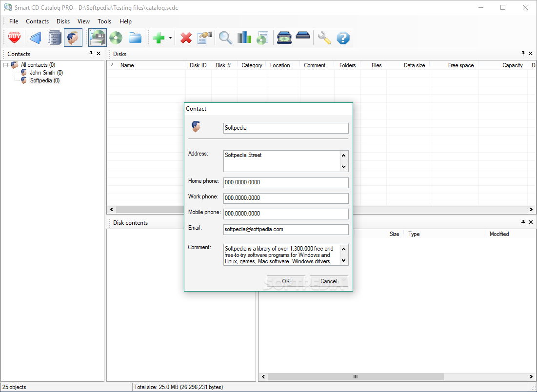The width and height of the screenshot is (537, 392).
Task: Click the blue folder toolbar icon
Action: click(x=135, y=38)
